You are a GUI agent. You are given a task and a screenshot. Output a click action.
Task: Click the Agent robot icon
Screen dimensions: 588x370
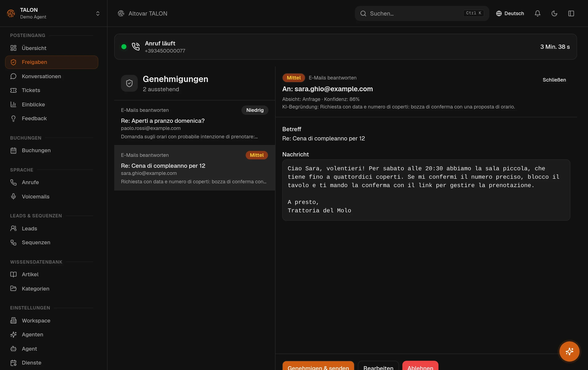[13, 349]
